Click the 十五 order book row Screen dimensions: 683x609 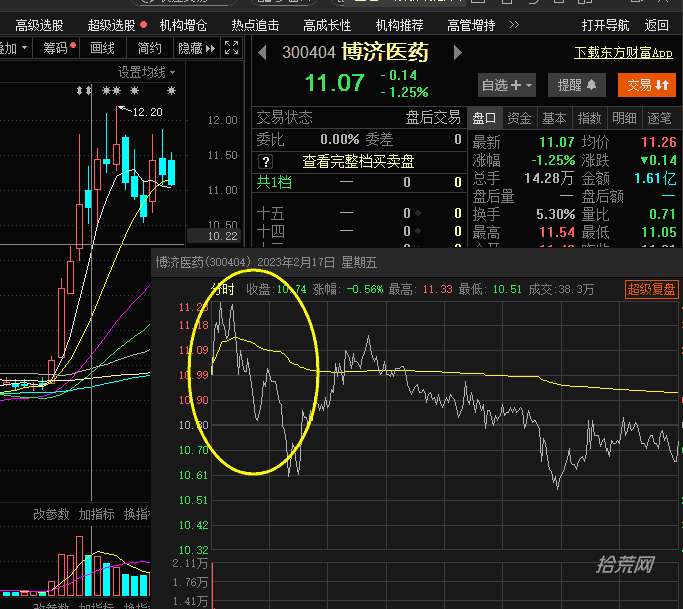click(x=358, y=213)
